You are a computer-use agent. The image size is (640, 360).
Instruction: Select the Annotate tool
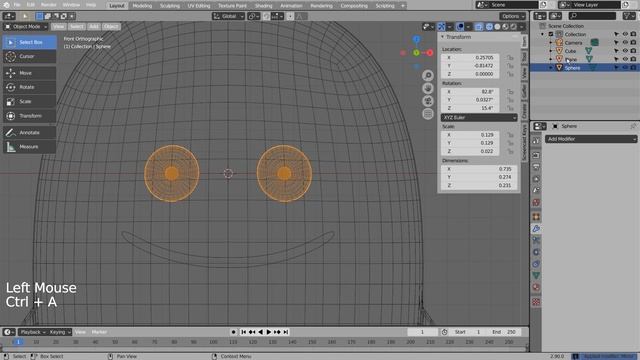point(29,133)
